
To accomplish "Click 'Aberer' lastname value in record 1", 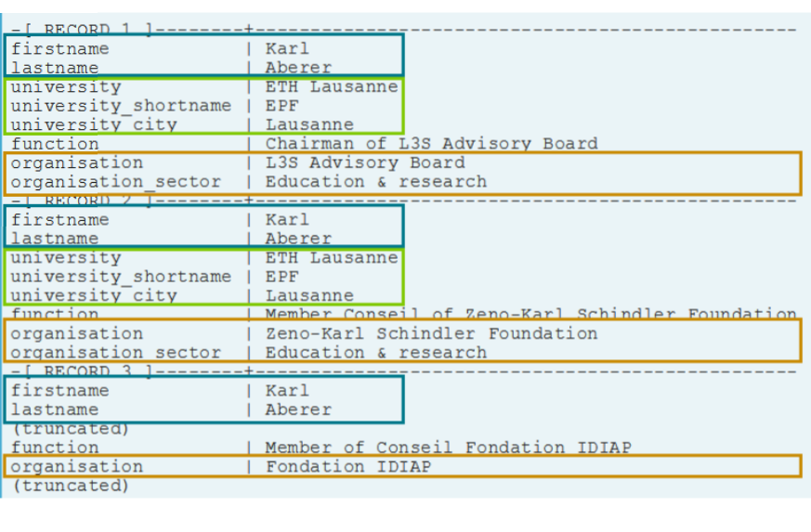I will (298, 68).
